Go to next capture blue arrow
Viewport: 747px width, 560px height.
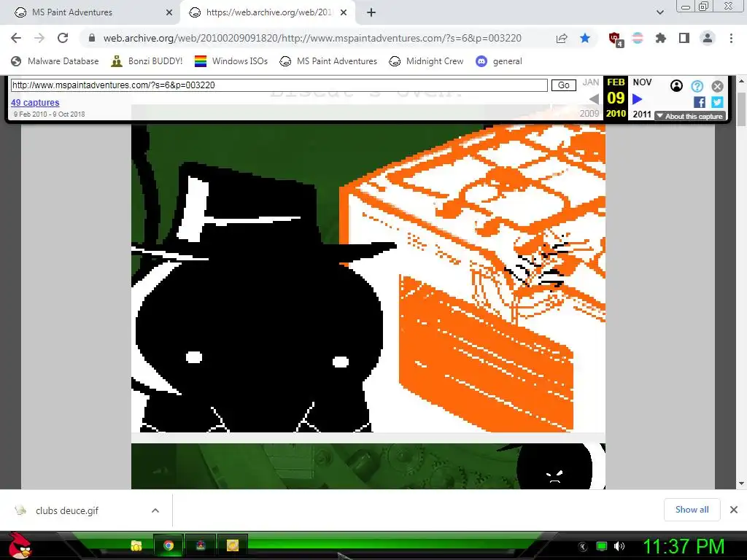637,99
